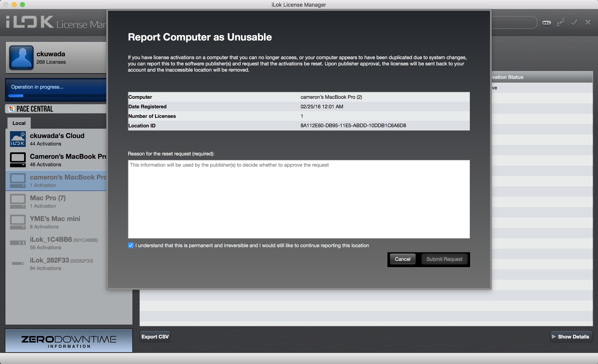
Task: Click the X deactivate icon in toolbar
Action: point(588,23)
